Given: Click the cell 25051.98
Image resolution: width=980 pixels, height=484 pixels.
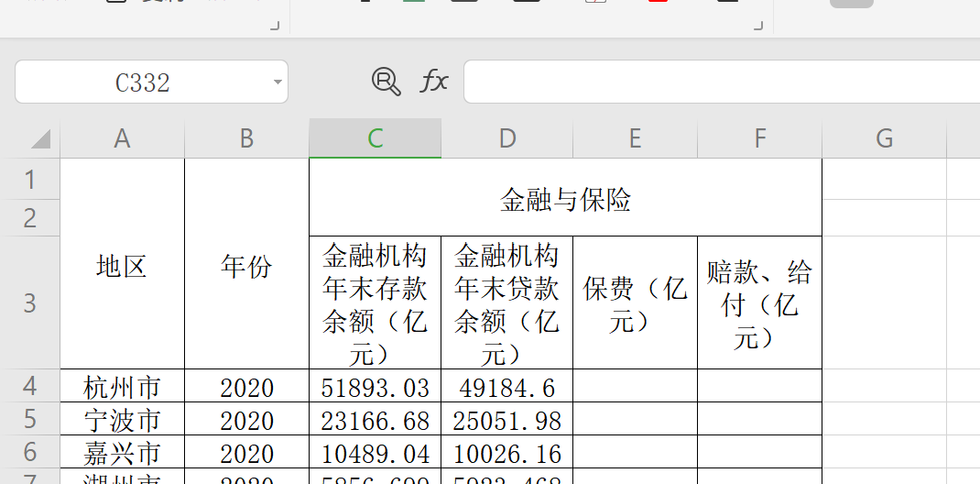Looking at the screenshot, I should coord(506,419).
